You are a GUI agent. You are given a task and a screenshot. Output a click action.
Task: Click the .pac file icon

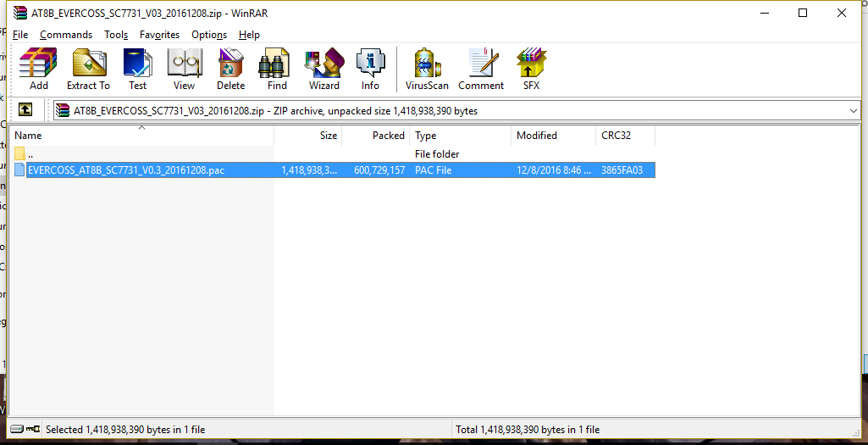pyautogui.click(x=20, y=170)
